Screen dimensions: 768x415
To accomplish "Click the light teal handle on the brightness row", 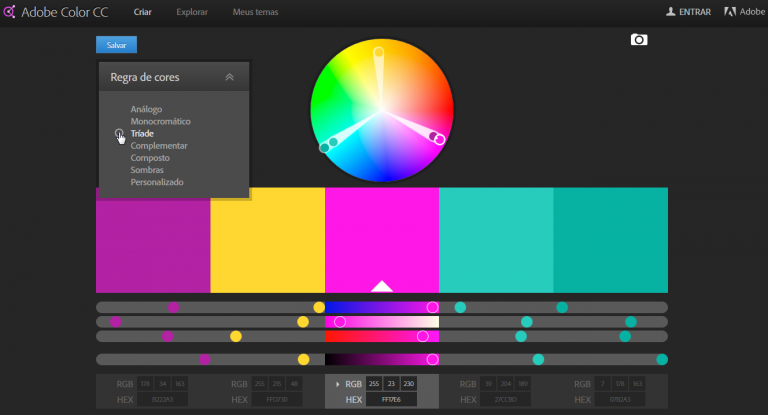I will point(538,360).
